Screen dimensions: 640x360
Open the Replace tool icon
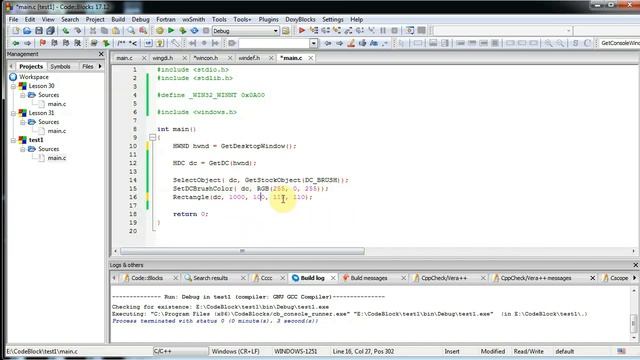click(x=143, y=31)
